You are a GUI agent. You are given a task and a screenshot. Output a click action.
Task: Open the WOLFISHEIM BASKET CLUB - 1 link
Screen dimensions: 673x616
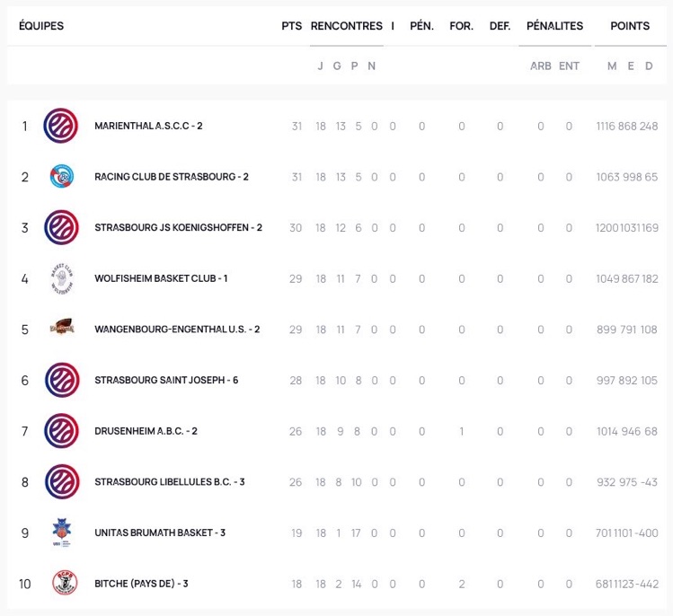(x=161, y=278)
